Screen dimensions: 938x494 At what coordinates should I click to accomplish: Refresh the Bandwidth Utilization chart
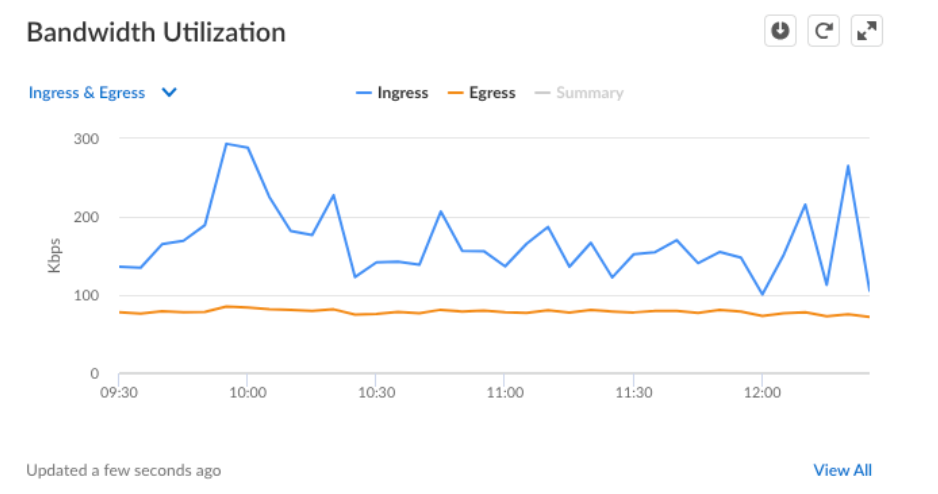click(x=823, y=31)
